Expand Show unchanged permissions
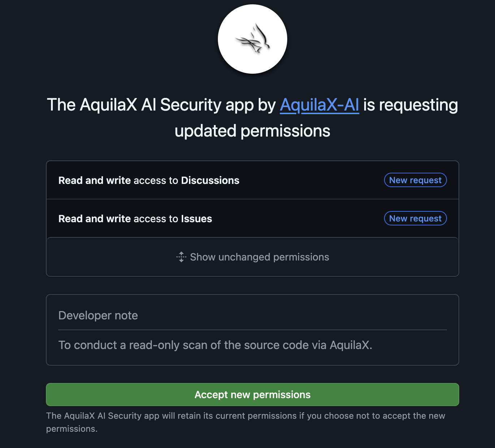The height and width of the screenshot is (448, 495). coord(259,257)
